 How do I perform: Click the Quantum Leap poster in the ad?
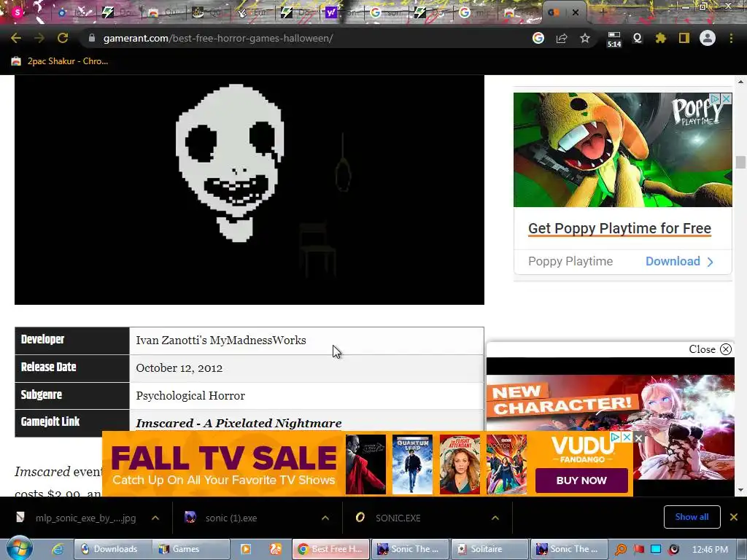pos(413,464)
